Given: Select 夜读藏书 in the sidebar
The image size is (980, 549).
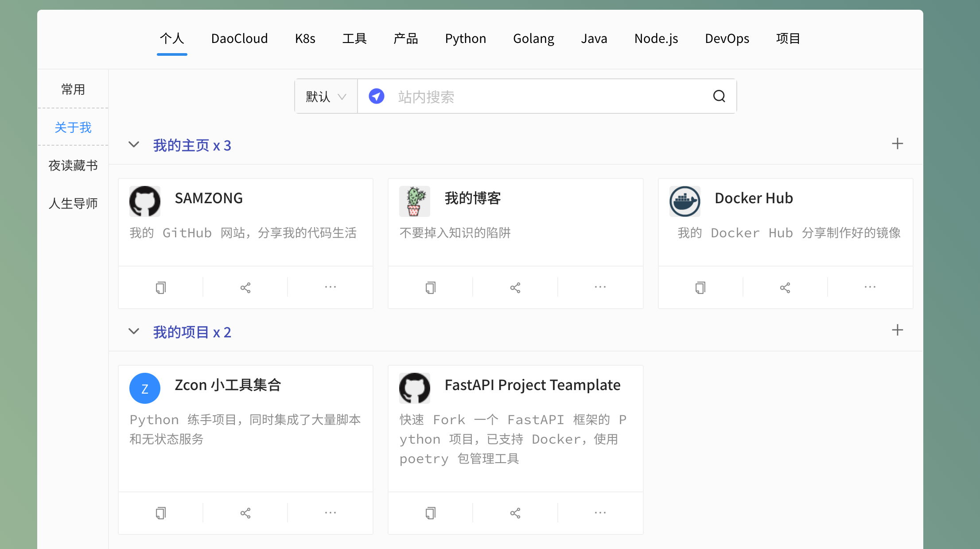Looking at the screenshot, I should (x=73, y=166).
